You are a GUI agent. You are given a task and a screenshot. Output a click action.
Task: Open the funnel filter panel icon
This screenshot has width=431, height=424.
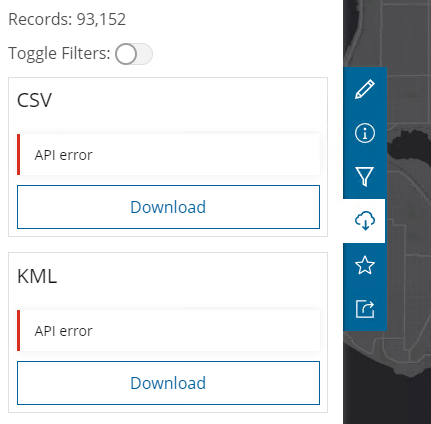[x=365, y=177]
